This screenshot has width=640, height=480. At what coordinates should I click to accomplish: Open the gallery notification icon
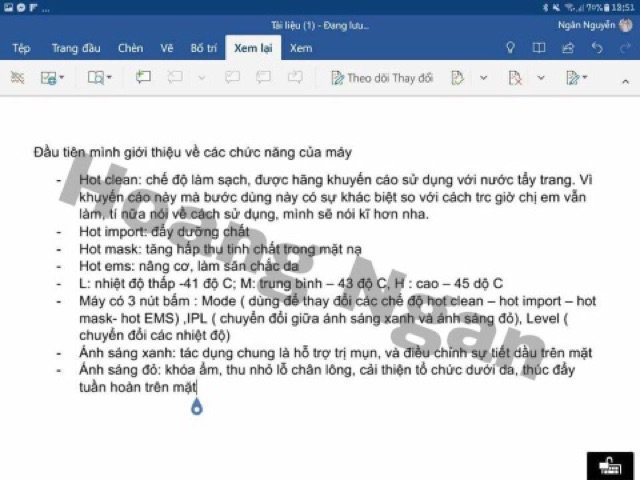pyautogui.click(x=9, y=7)
